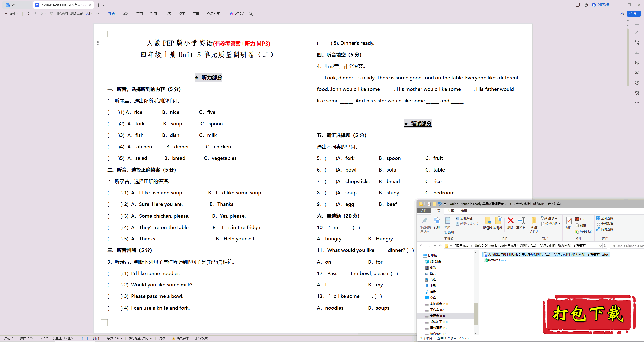Image resolution: width=644 pixels, height=342 pixels.
Task: Open the 文件 menu dropdown in WPS
Action: point(12,14)
